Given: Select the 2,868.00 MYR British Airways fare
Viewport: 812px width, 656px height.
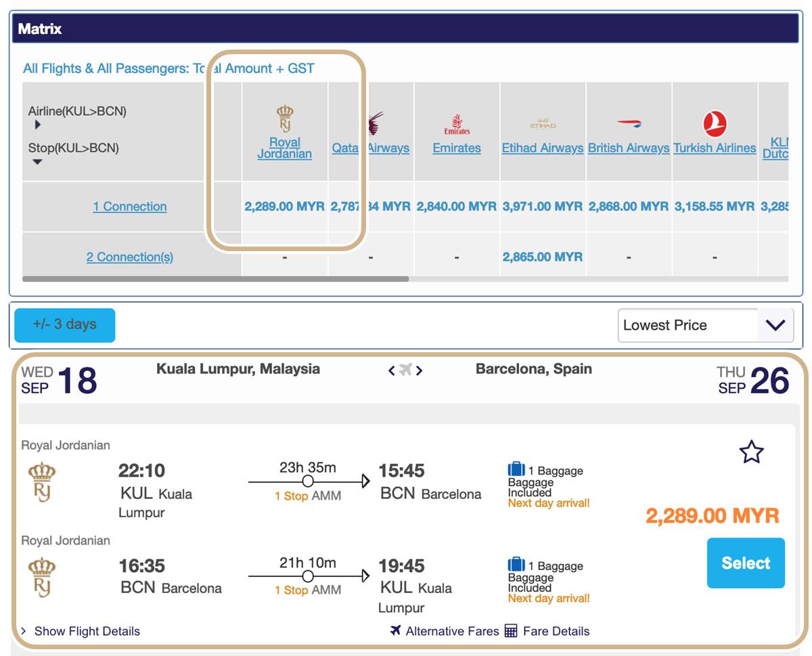Looking at the screenshot, I should (x=629, y=206).
